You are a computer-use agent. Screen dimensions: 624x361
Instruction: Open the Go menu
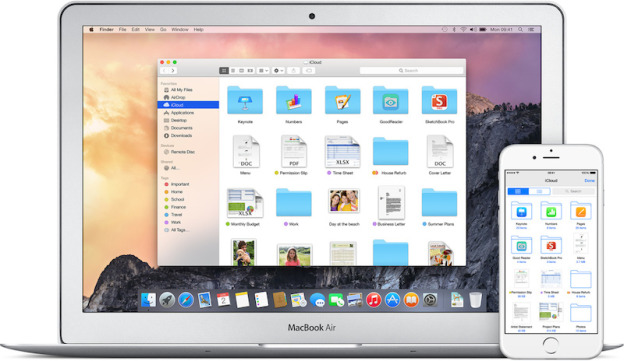(163, 29)
